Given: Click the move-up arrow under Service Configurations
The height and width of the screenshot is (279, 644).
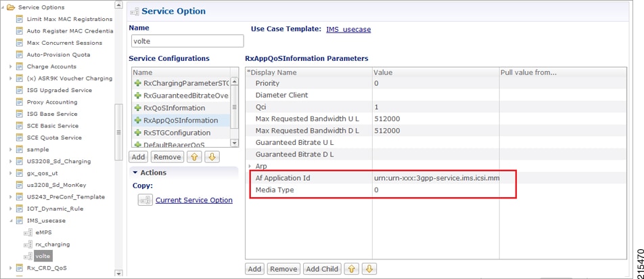Looking at the screenshot, I should click(x=193, y=157).
